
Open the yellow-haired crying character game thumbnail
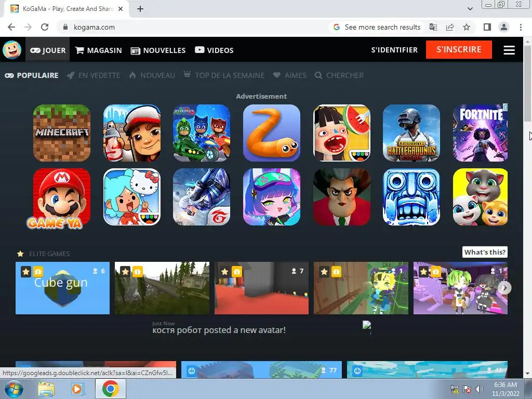pyautogui.click(x=361, y=288)
